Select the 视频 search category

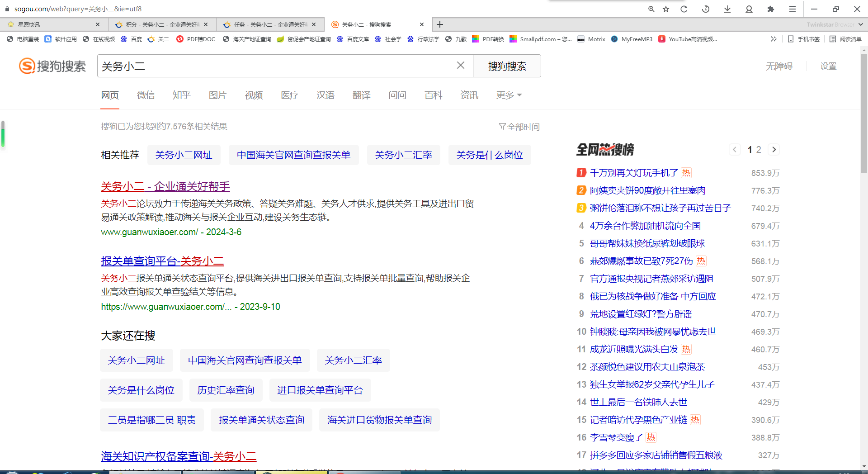coord(254,95)
